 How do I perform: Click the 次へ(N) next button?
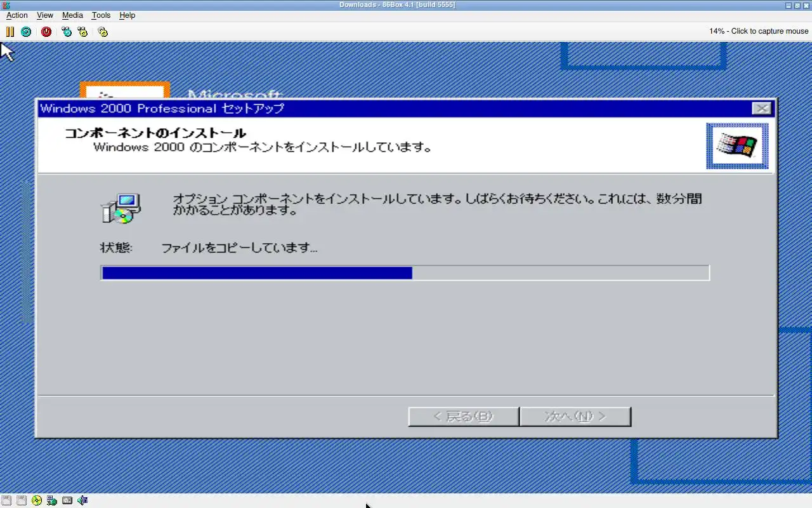click(575, 417)
